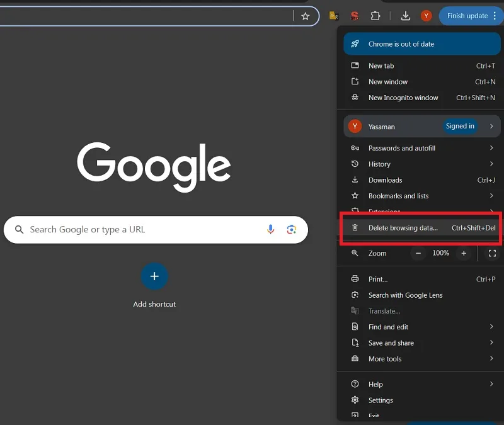Click the bookmark star in address bar
504x425 pixels.
[305, 16]
